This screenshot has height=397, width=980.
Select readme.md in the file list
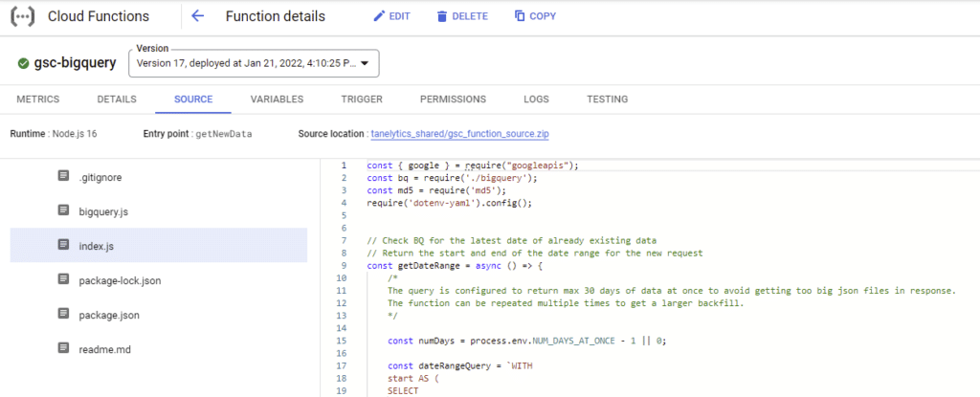(x=104, y=349)
